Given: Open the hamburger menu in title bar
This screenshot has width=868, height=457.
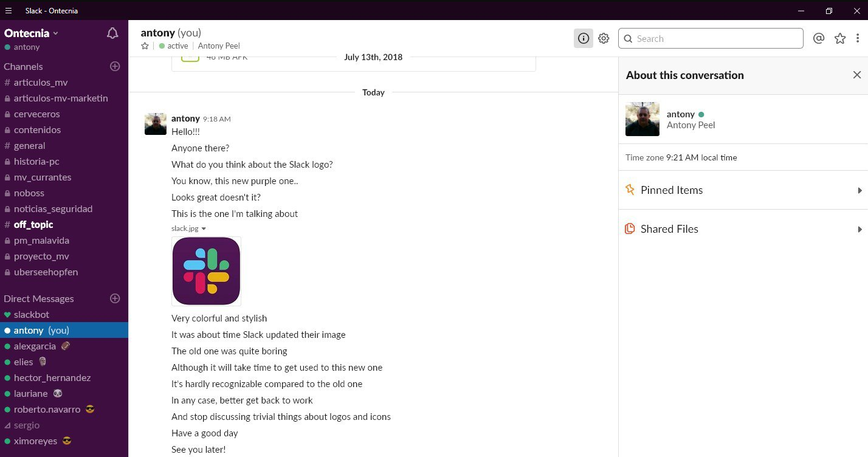Looking at the screenshot, I should coord(9,11).
